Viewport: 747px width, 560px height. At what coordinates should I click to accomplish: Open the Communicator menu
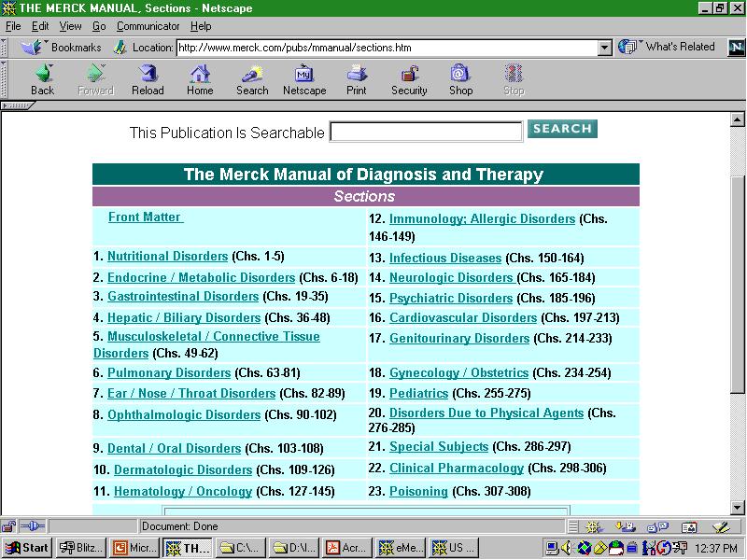[x=148, y=26]
